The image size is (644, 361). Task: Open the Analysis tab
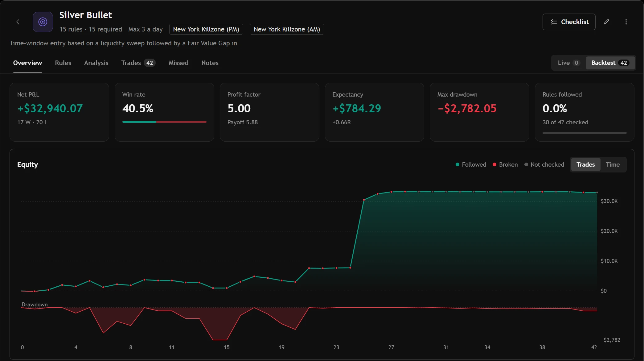pos(96,63)
